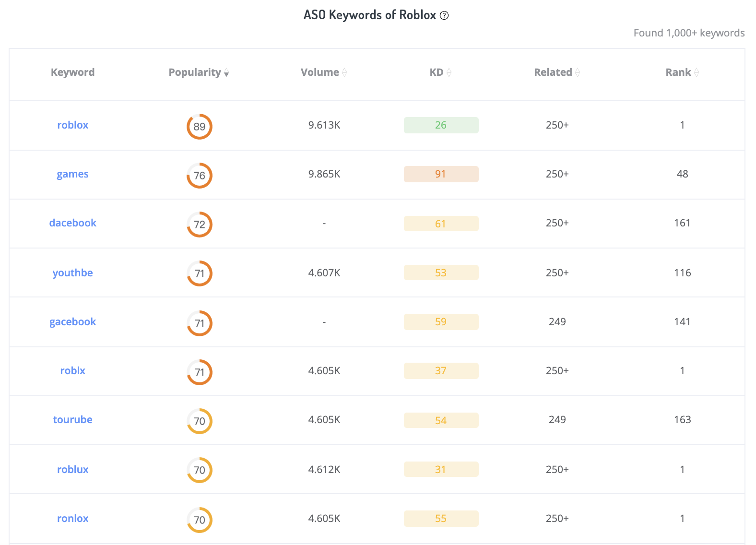Image resolution: width=756 pixels, height=545 pixels.
Task: Open the roblx keyword link
Action: [x=73, y=371]
